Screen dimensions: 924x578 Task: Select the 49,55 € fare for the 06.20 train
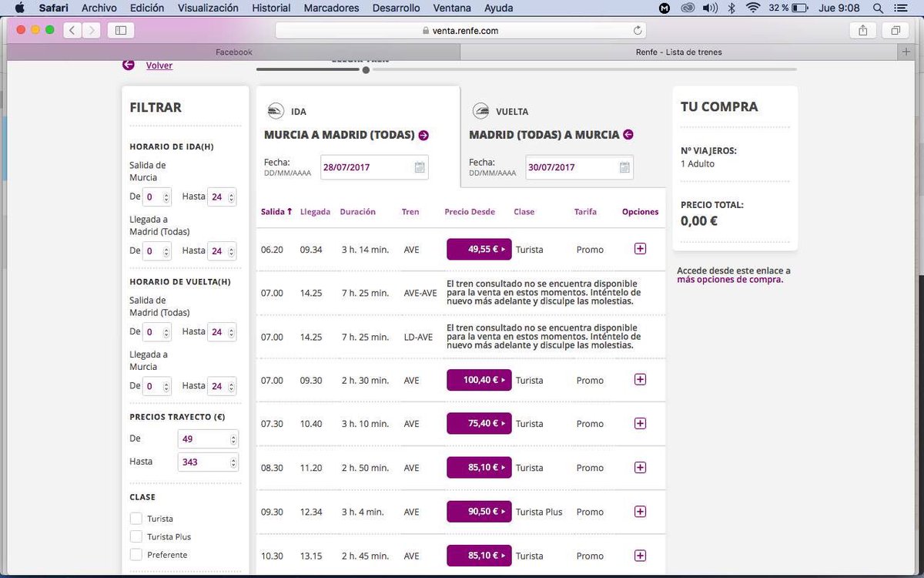click(478, 249)
